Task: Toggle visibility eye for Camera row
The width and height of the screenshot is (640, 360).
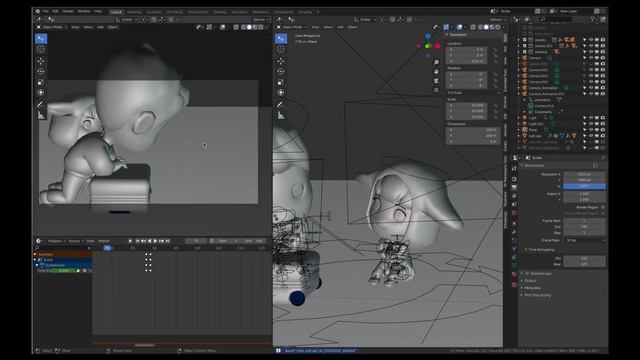Action: coord(591,58)
